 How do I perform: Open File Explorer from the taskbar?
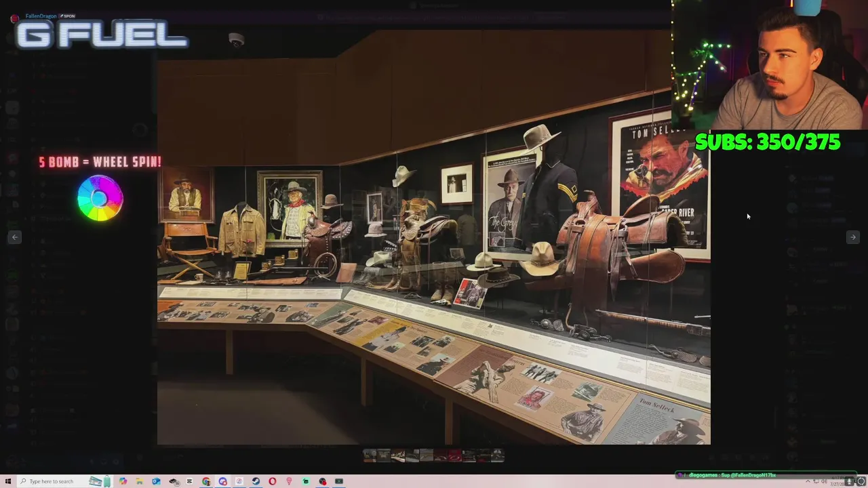(x=140, y=481)
